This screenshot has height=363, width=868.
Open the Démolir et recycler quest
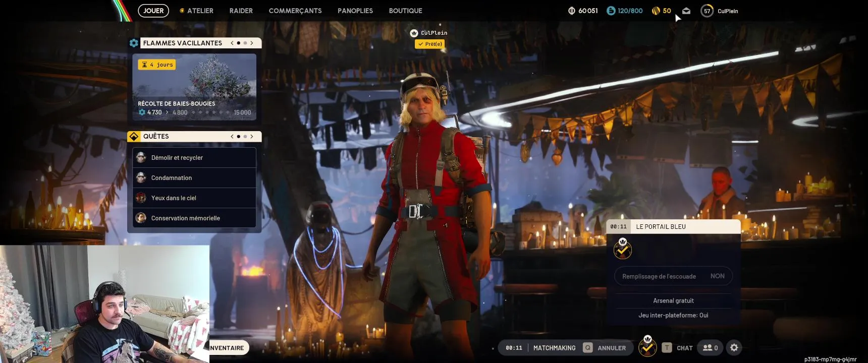194,158
